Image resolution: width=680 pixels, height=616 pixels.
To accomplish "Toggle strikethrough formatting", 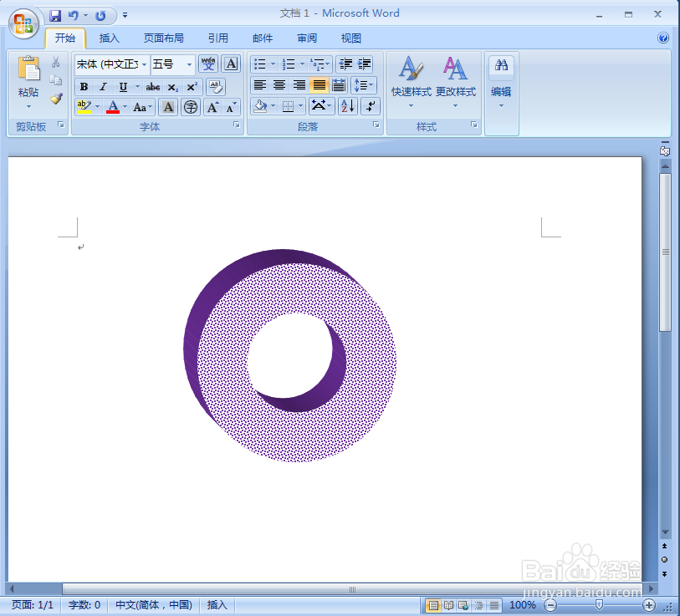I will tap(153, 87).
